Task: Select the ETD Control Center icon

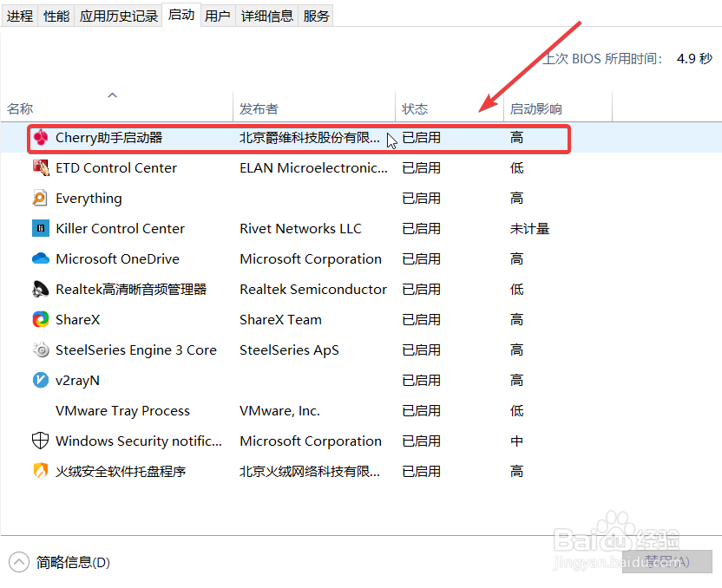Action: [x=41, y=167]
